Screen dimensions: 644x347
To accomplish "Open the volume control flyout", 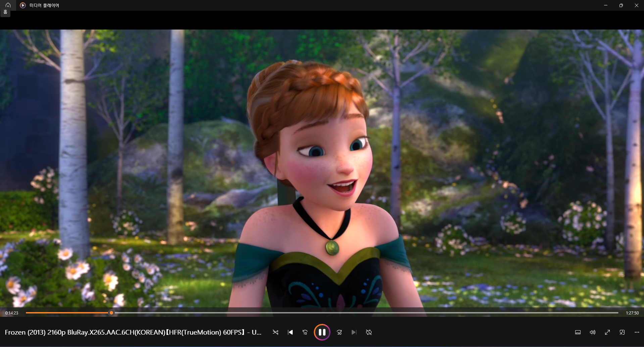I will pyautogui.click(x=593, y=332).
